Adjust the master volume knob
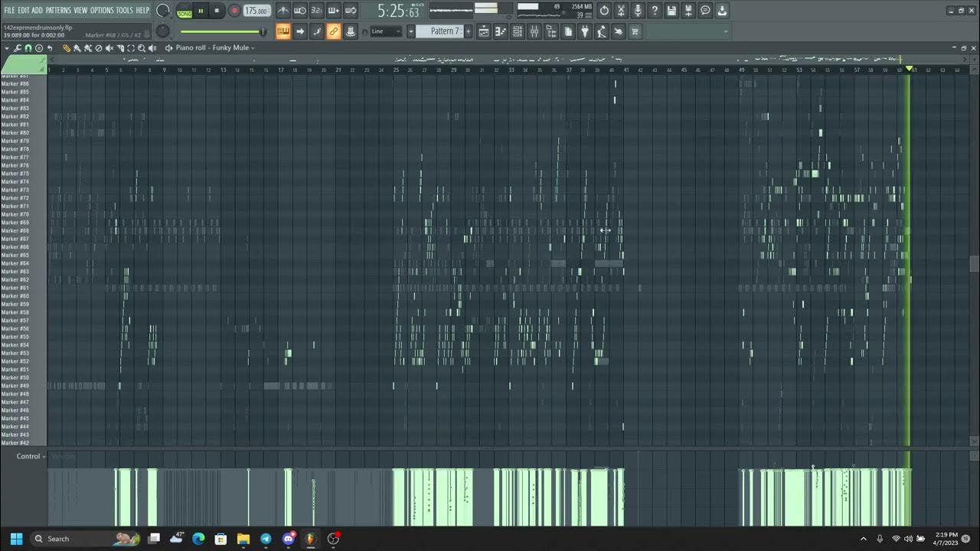 (x=163, y=11)
